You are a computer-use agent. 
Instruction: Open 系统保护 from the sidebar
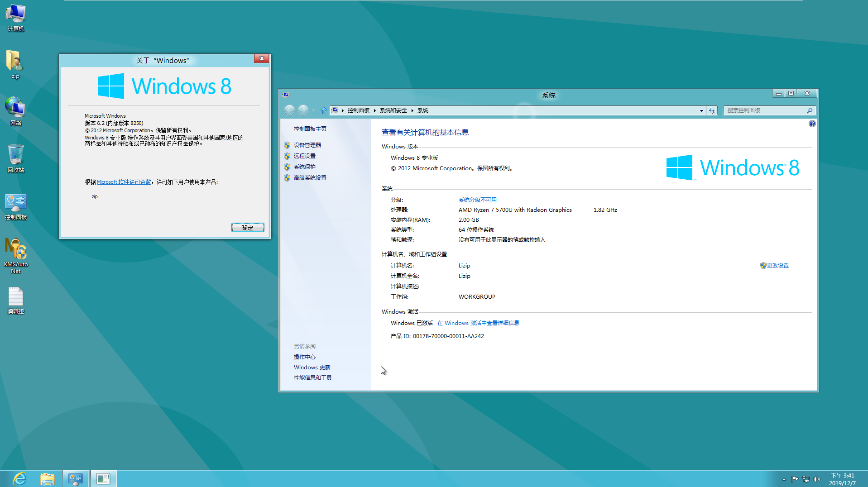point(304,167)
